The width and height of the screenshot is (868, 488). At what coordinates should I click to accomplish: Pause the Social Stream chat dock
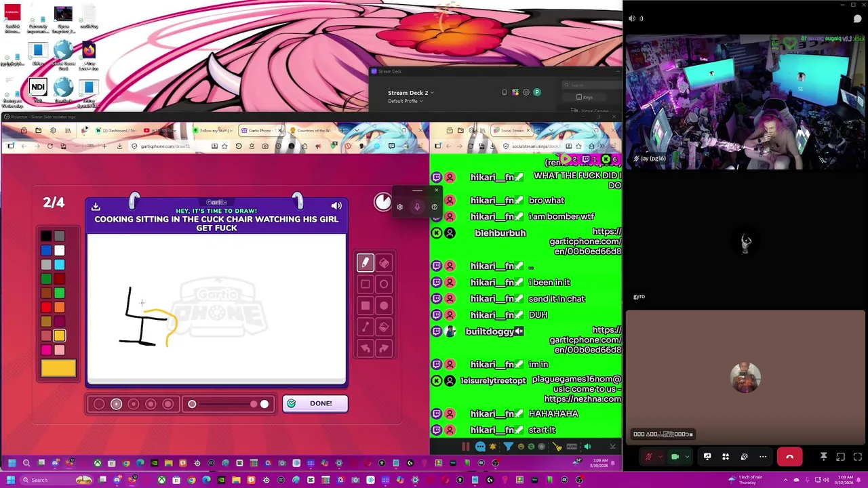tap(465, 446)
